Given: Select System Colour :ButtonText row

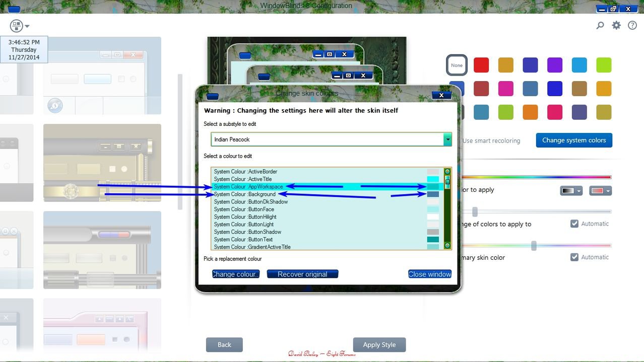Looking at the screenshot, I should click(327, 240).
